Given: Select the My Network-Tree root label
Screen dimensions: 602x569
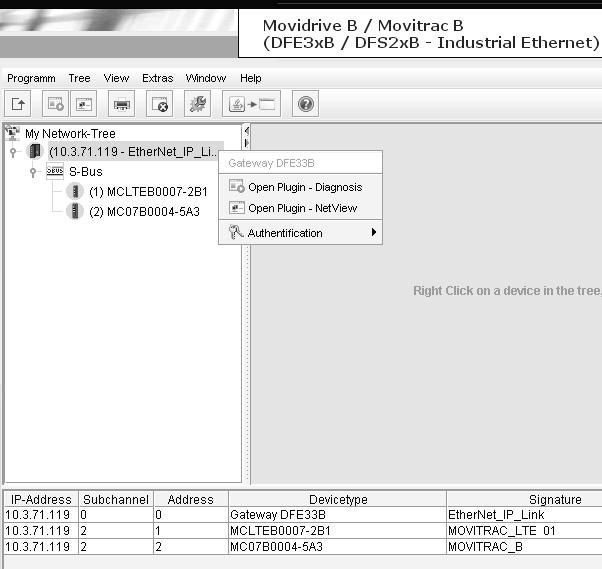Looking at the screenshot, I should [70, 134].
